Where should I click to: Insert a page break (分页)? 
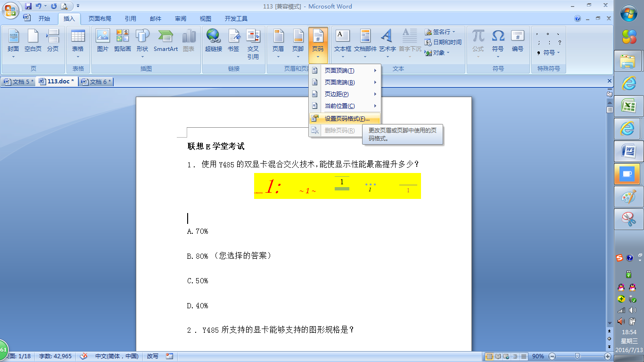[53, 40]
